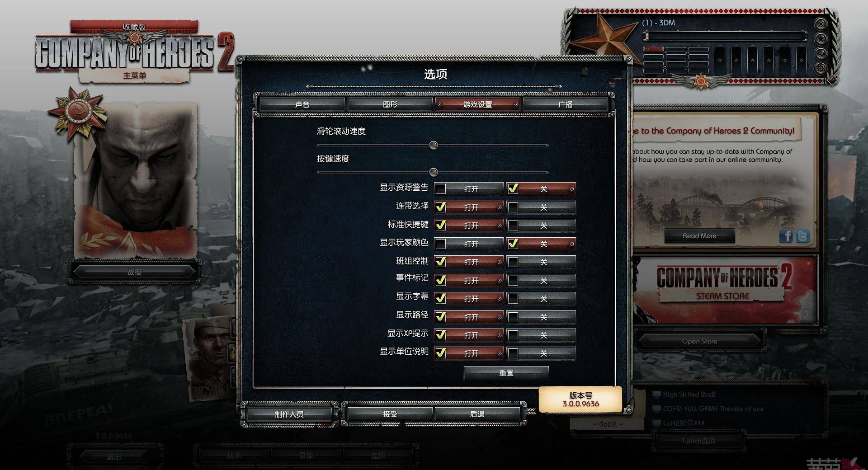Click the 重置 reset button
Image resolution: width=868 pixels, height=470 pixels.
pos(506,373)
